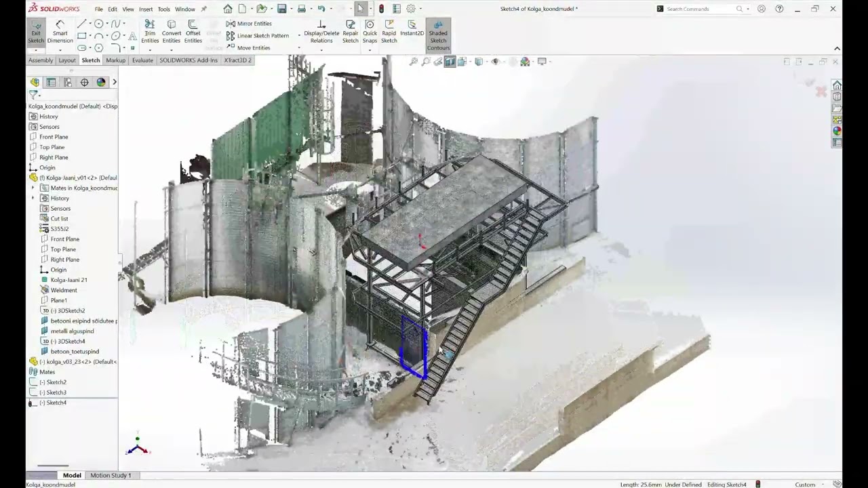This screenshot has width=868, height=488.
Task: Open the XTract3D 2 tab
Action: (238, 60)
